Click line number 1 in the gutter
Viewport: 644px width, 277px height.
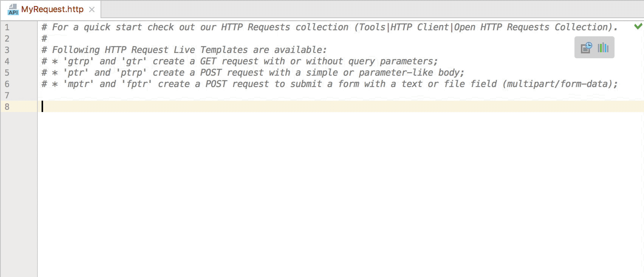pyautogui.click(x=8, y=27)
